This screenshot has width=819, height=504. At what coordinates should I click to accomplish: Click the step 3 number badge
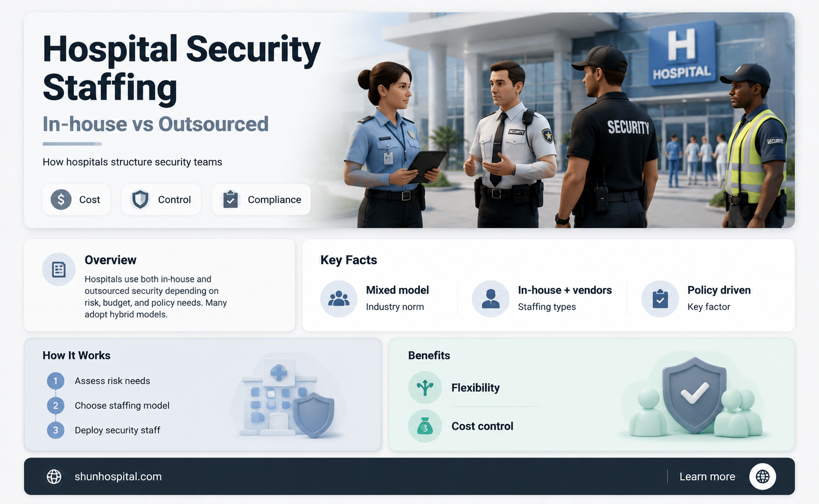(x=55, y=430)
